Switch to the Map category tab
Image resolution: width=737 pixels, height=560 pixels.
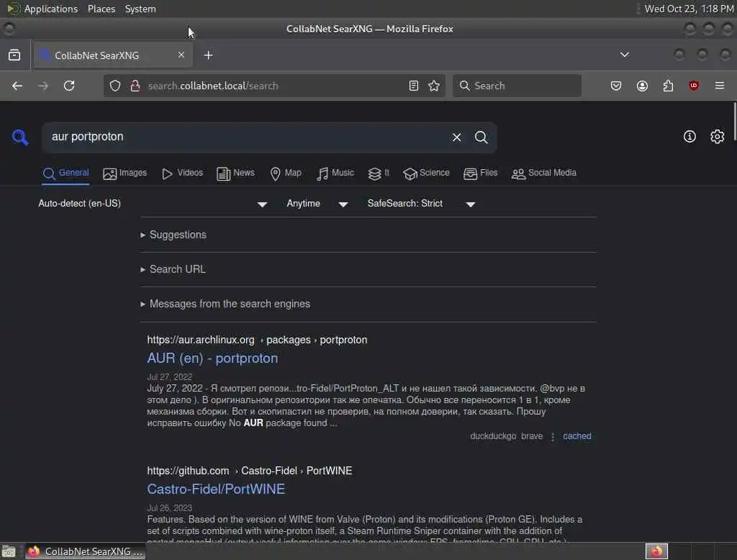point(286,173)
